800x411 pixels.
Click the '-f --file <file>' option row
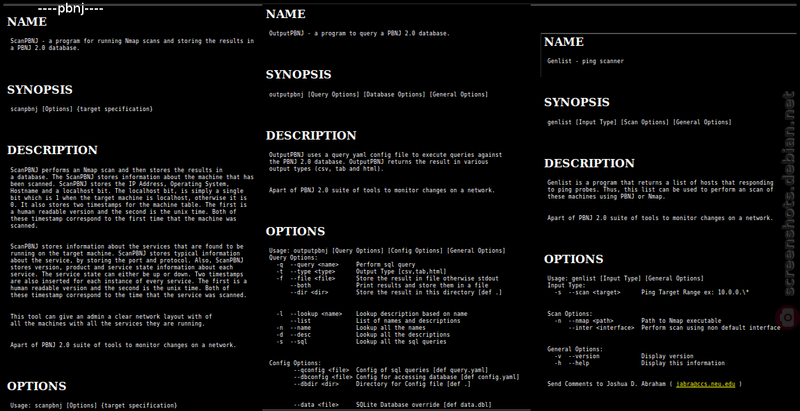(387, 278)
